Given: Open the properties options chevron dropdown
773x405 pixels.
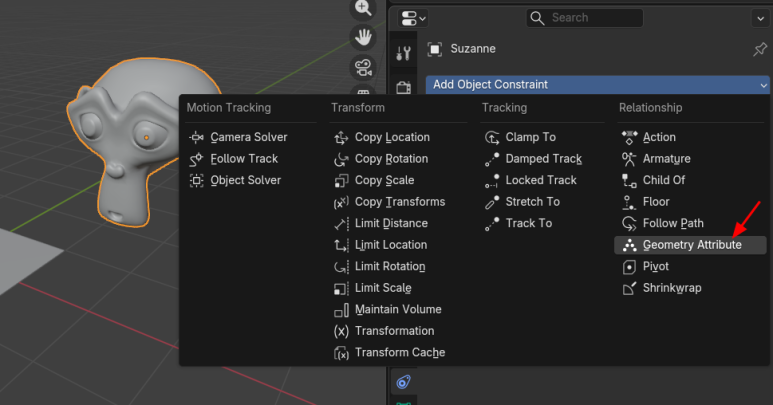Looking at the screenshot, I should pos(760,19).
